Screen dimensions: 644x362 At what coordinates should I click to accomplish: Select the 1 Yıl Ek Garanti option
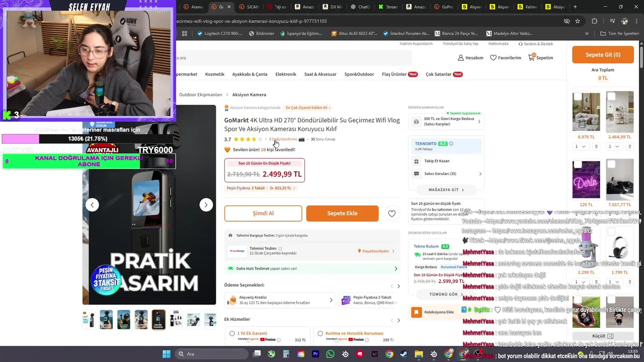[x=232, y=333]
